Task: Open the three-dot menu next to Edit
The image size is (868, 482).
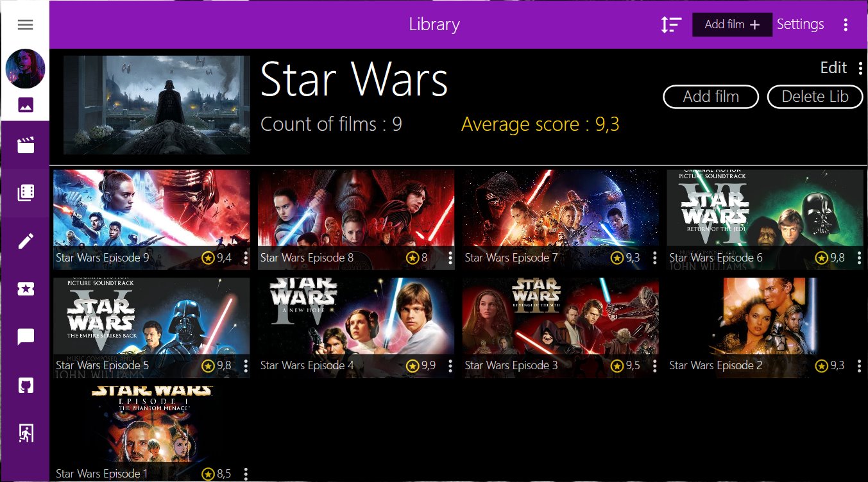Action: click(x=860, y=68)
